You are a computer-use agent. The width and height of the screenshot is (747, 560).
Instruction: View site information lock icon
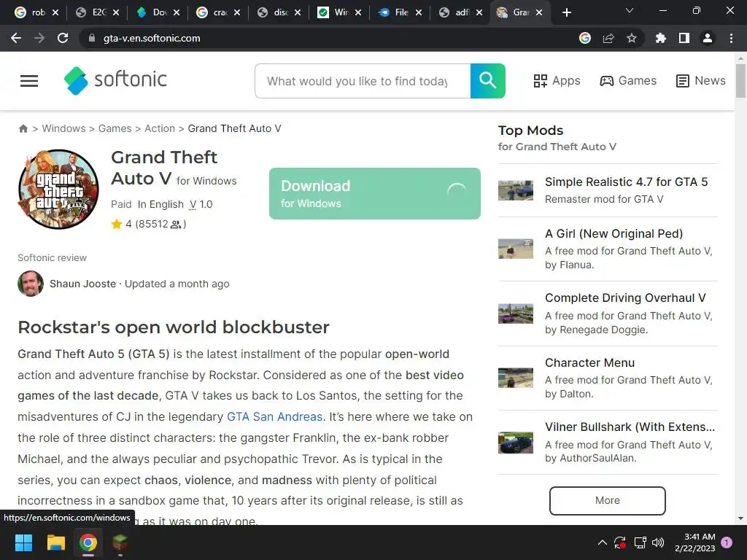[x=92, y=38]
